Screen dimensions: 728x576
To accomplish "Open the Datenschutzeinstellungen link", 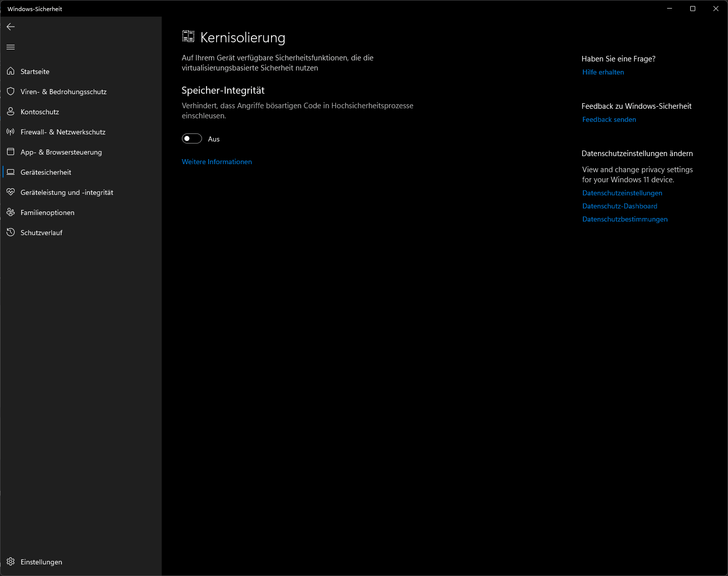I will click(622, 193).
